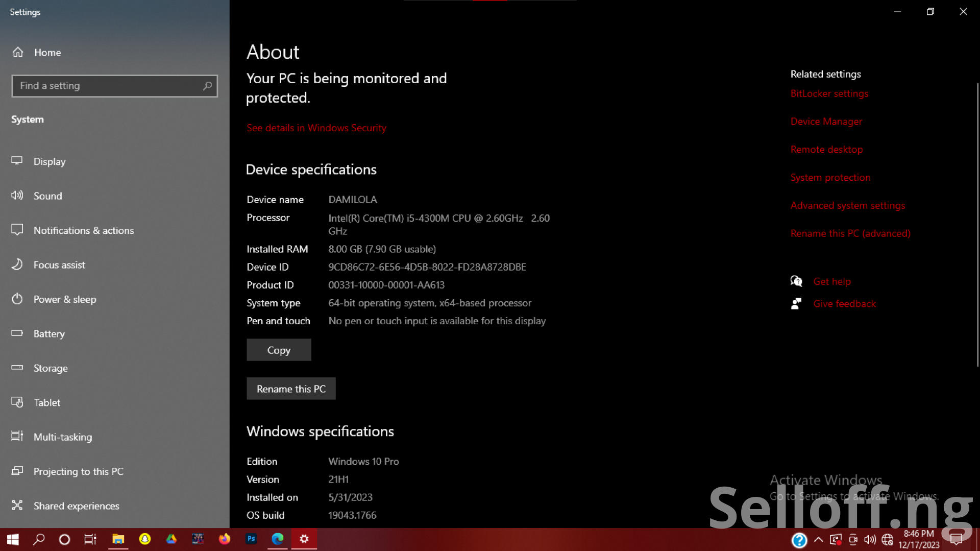Open BitLocker settings link
The height and width of the screenshot is (551, 980).
pos(829,93)
